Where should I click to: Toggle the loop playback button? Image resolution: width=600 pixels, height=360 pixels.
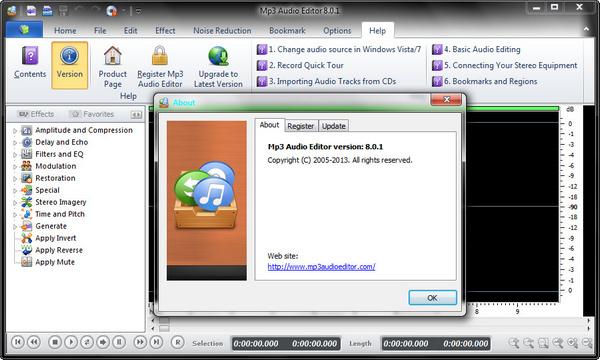[x=87, y=342]
